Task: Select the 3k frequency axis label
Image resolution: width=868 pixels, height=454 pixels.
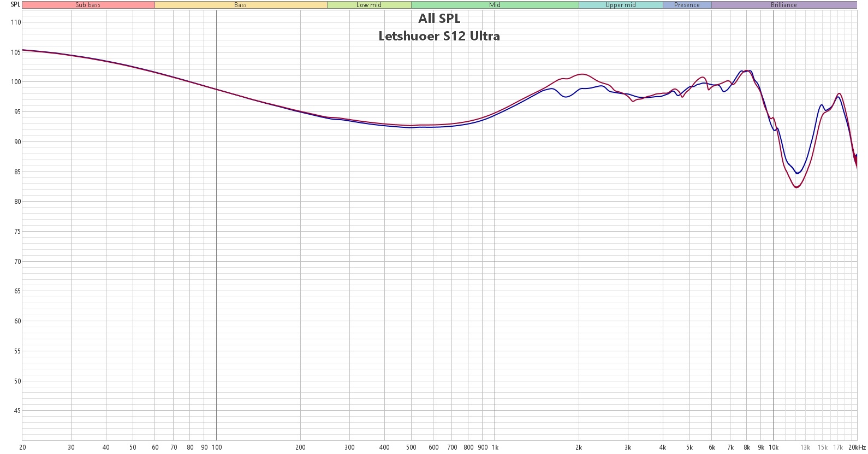Action: coord(628,447)
